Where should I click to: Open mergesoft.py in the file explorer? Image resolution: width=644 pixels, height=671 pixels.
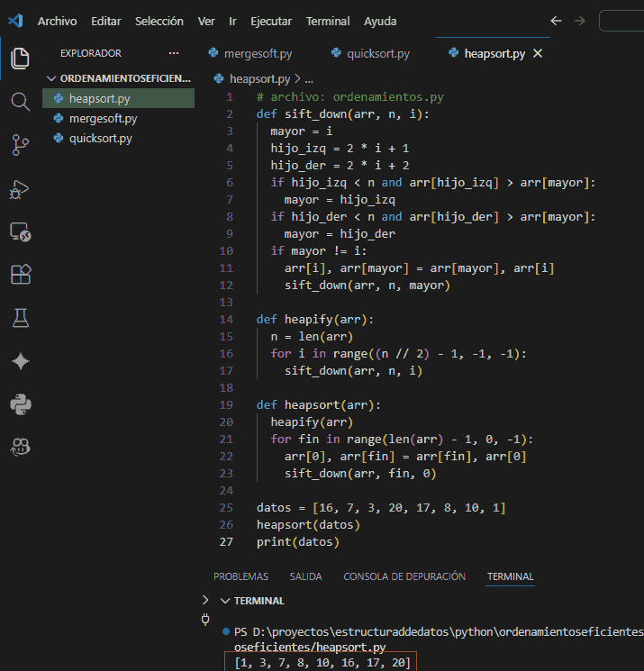click(103, 118)
